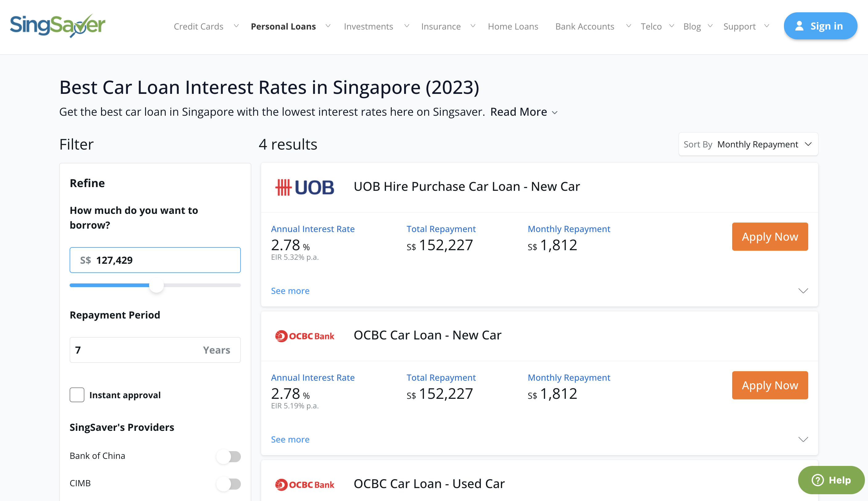
Task: Expand the Credit Cards menu arrow
Action: (x=236, y=26)
